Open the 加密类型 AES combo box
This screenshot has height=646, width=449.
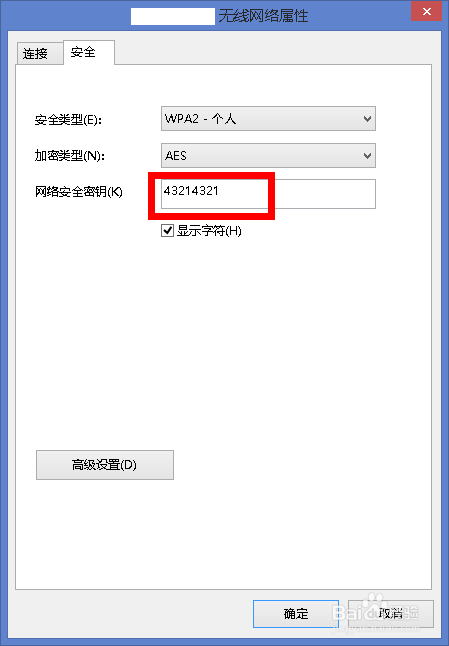point(268,155)
